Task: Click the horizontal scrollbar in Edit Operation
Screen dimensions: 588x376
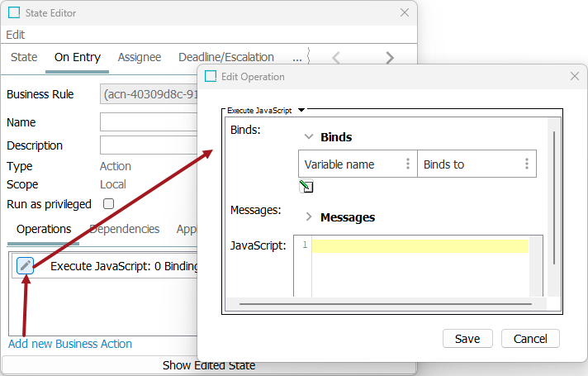Action: click(386, 304)
